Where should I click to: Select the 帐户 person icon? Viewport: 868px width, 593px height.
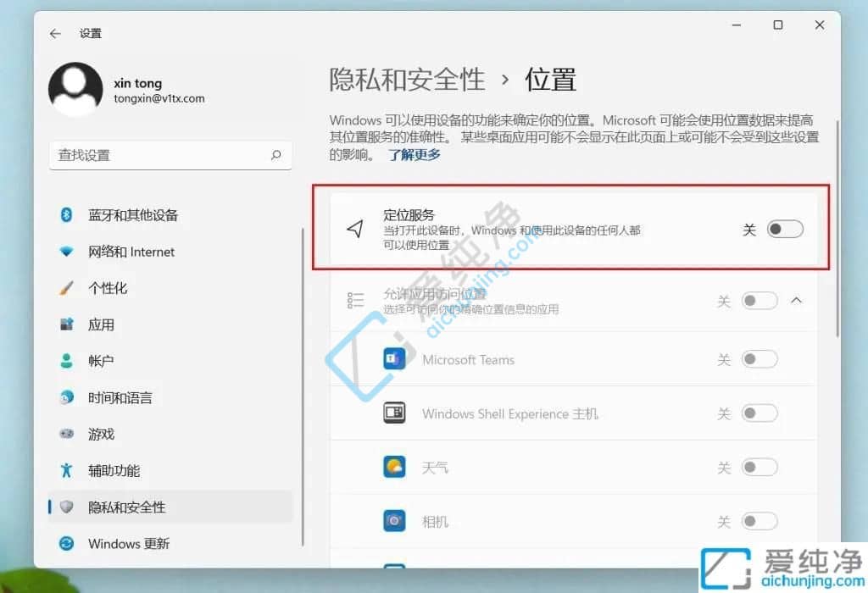click(x=68, y=361)
